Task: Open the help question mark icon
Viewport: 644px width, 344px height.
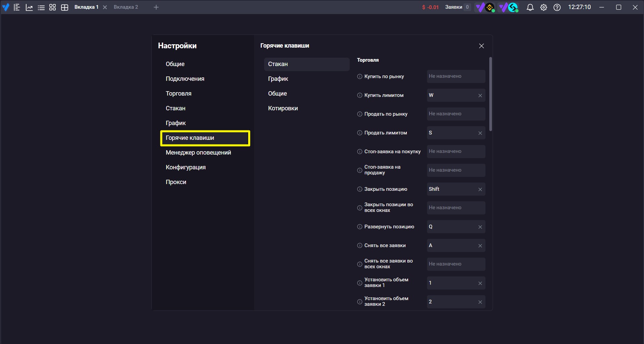Action: click(x=557, y=7)
